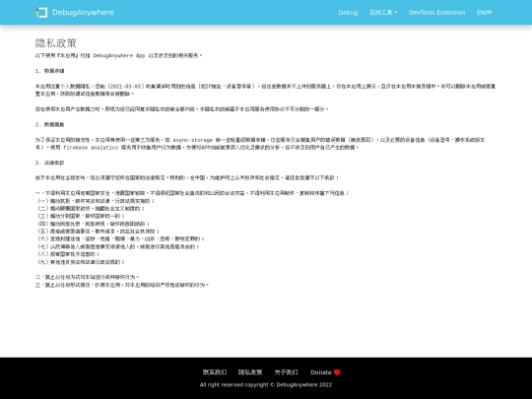
Task: Click the section 2 heading
Action: [x=49, y=124]
